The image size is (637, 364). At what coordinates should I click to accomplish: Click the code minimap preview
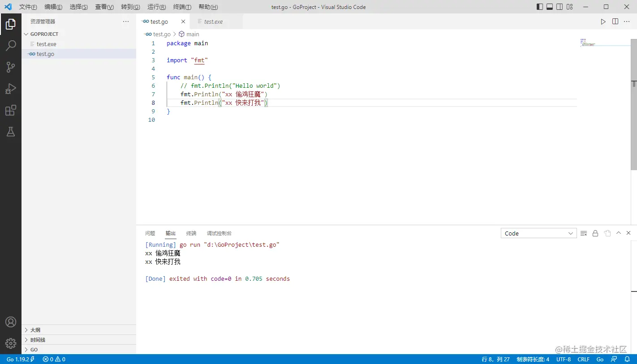click(x=588, y=43)
